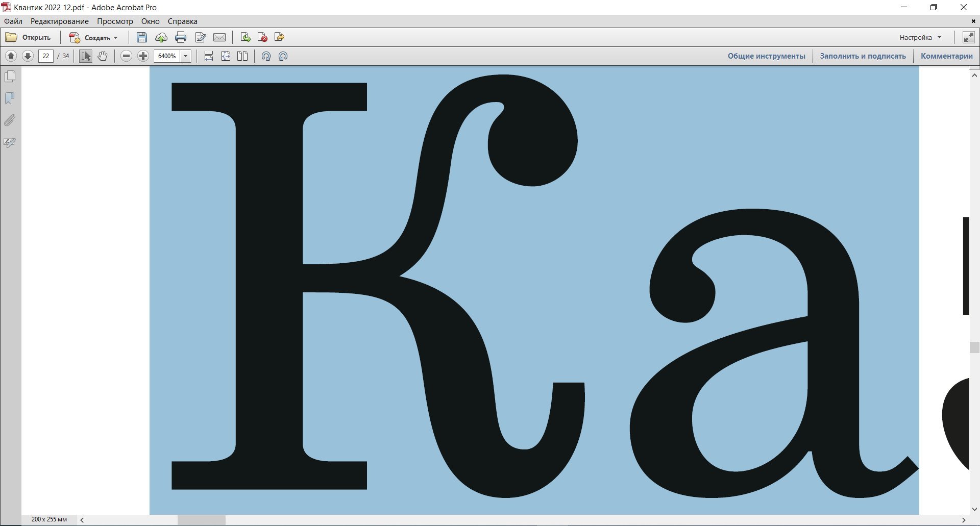
Task: Open the page thumbnails panel in sidebar
Action: 10,77
